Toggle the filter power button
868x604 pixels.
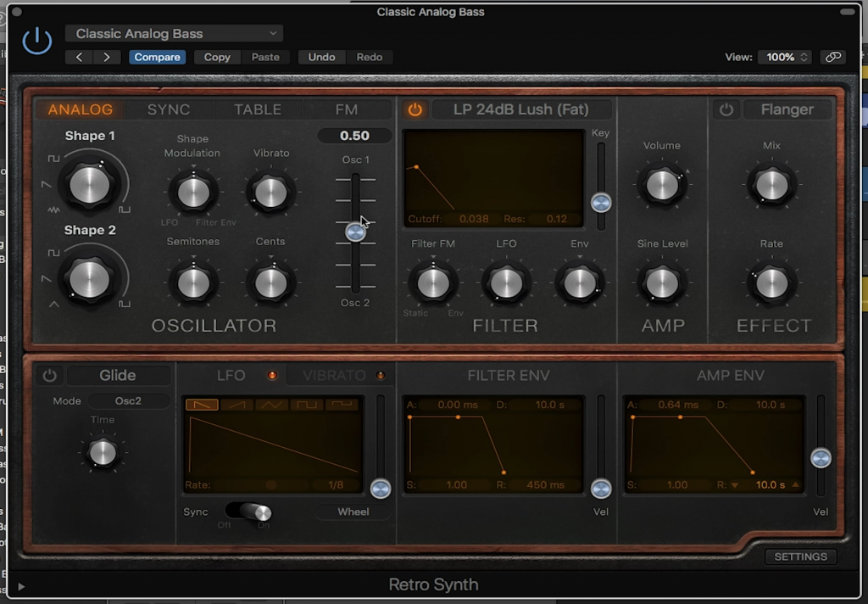(x=415, y=109)
